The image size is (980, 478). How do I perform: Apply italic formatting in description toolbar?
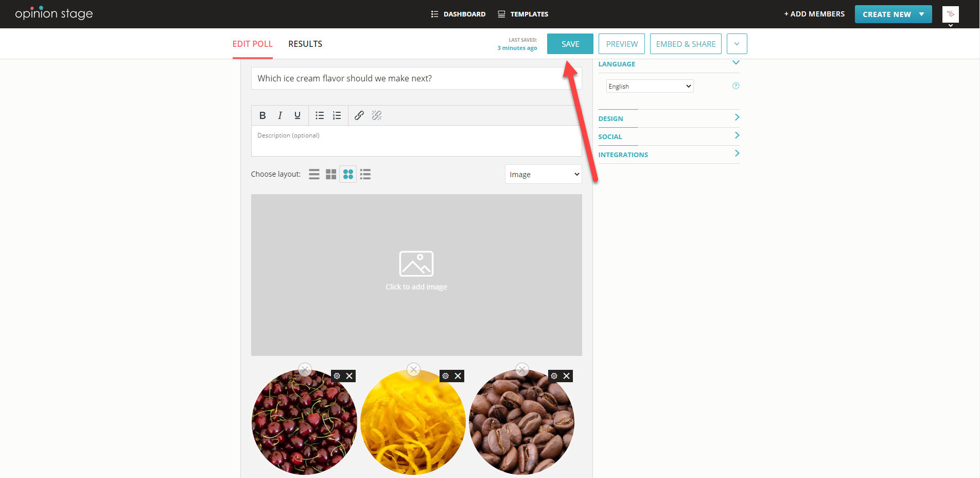280,115
